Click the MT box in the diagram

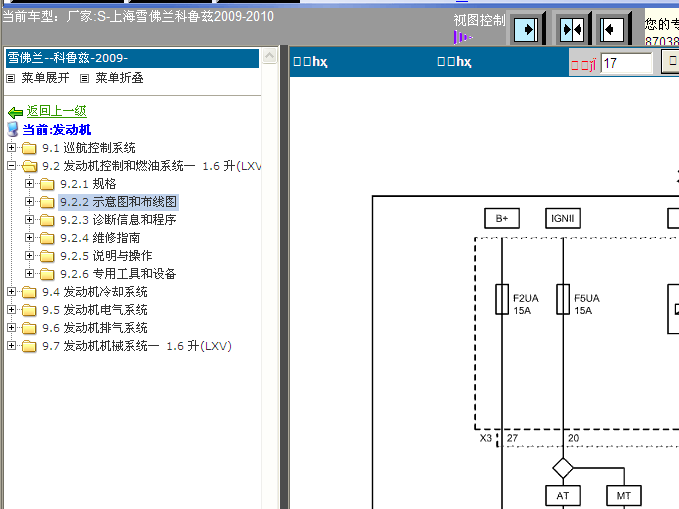(624, 496)
